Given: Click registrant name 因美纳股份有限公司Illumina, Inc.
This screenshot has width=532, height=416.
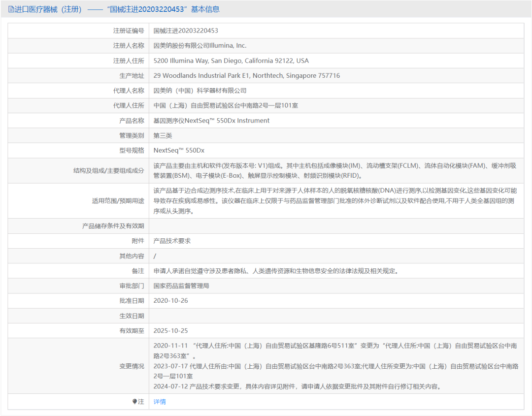Looking at the screenshot, I should click(x=200, y=46).
